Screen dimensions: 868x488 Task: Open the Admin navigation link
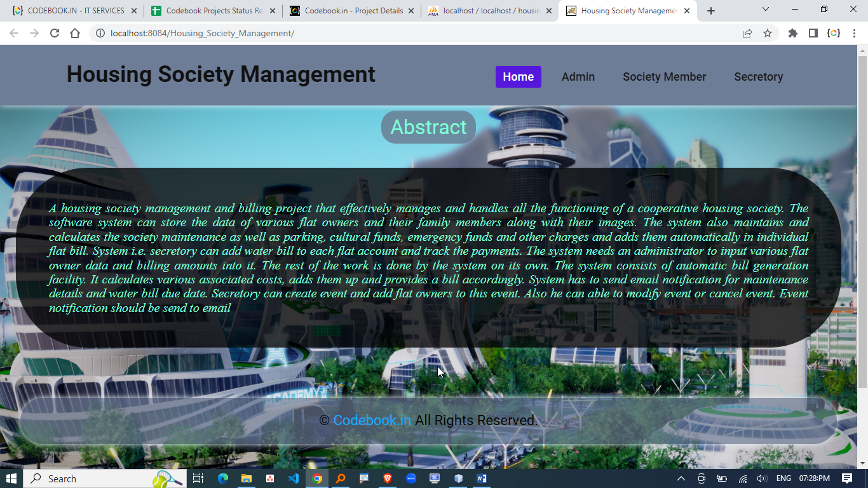[578, 77]
